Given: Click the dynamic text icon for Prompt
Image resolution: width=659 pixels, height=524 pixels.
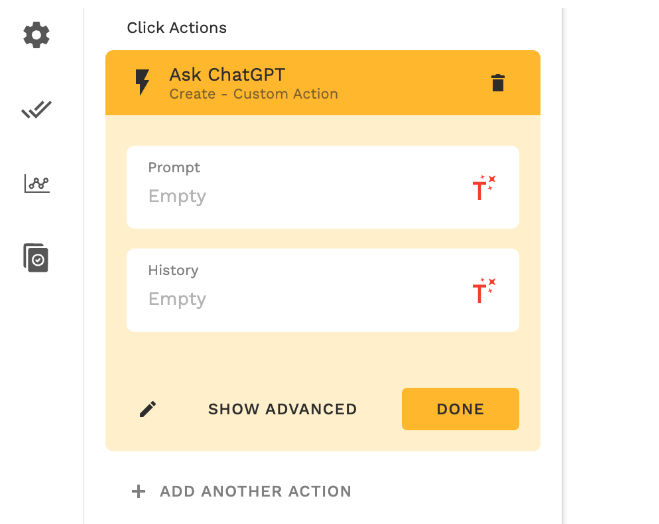Looking at the screenshot, I should point(484,187).
